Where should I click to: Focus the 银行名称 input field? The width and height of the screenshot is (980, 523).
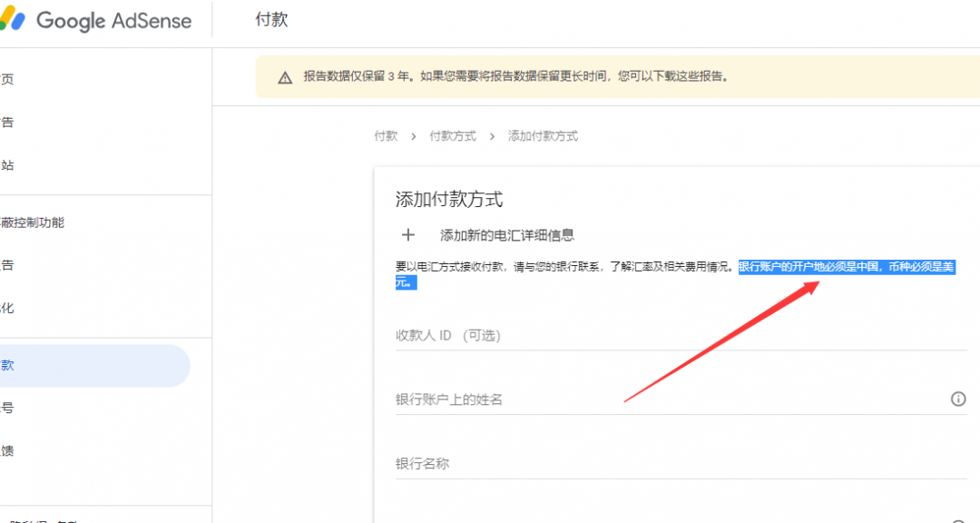(681, 464)
